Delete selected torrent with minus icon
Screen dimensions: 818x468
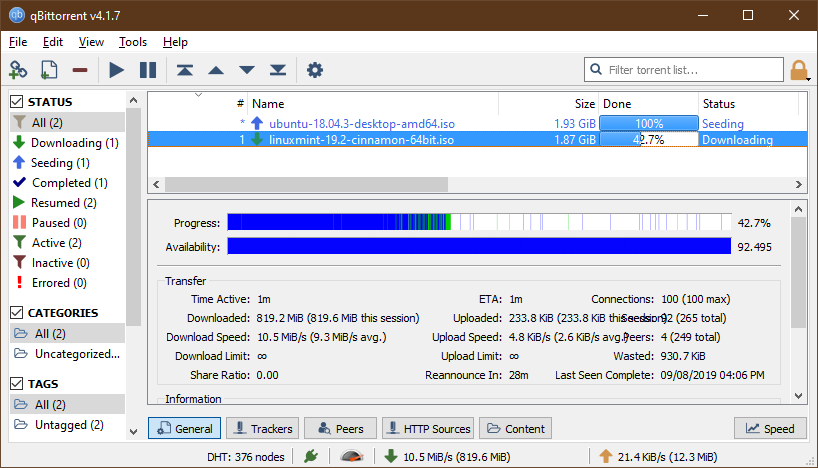point(79,70)
